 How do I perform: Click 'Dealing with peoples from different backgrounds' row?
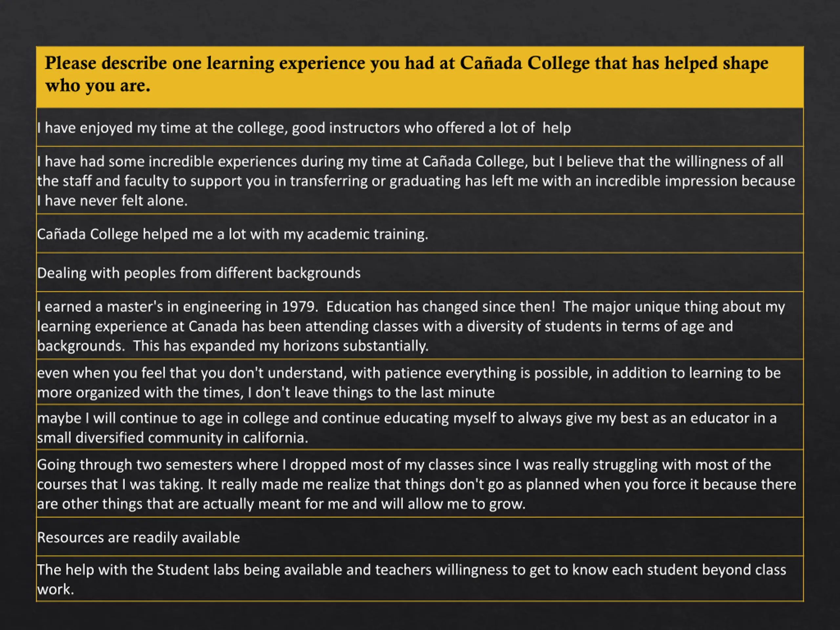point(420,272)
